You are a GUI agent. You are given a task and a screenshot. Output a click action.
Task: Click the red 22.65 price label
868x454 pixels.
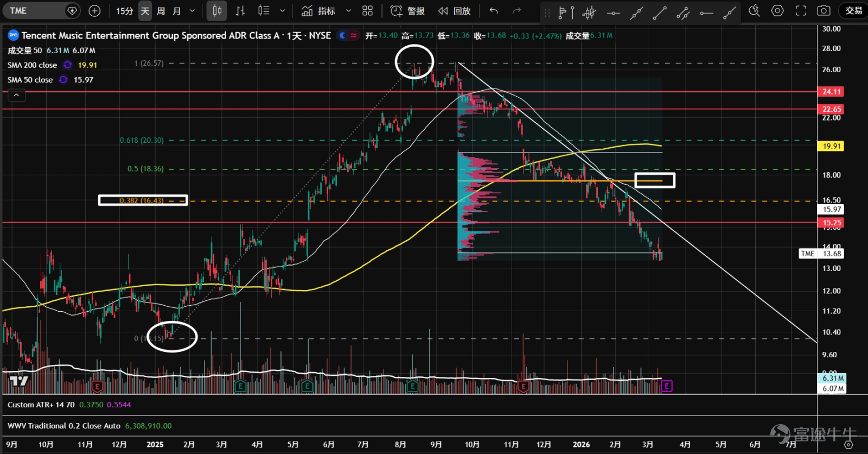point(831,109)
